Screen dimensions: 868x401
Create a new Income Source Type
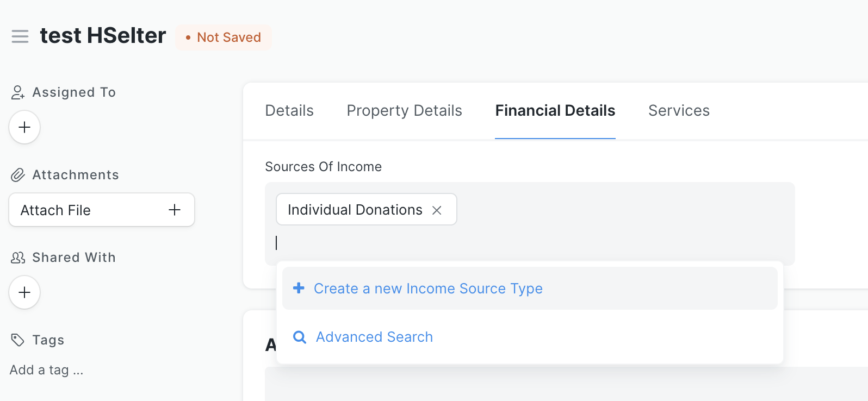428,288
